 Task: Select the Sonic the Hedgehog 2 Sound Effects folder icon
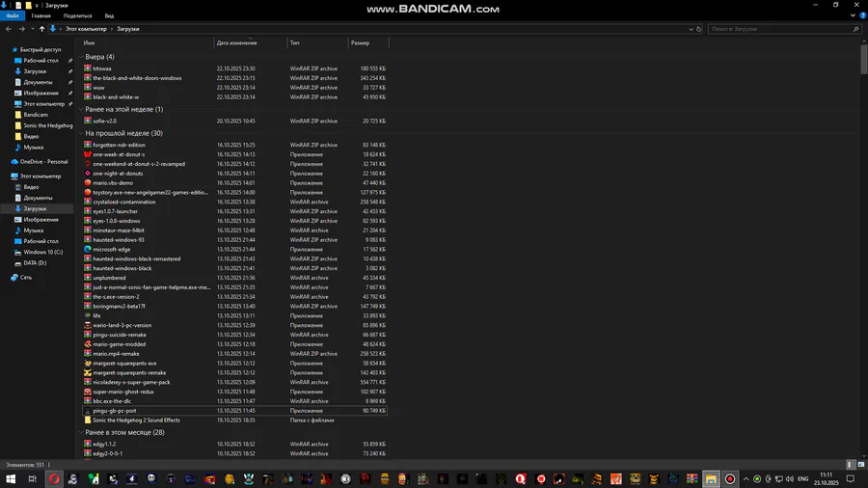click(x=88, y=420)
